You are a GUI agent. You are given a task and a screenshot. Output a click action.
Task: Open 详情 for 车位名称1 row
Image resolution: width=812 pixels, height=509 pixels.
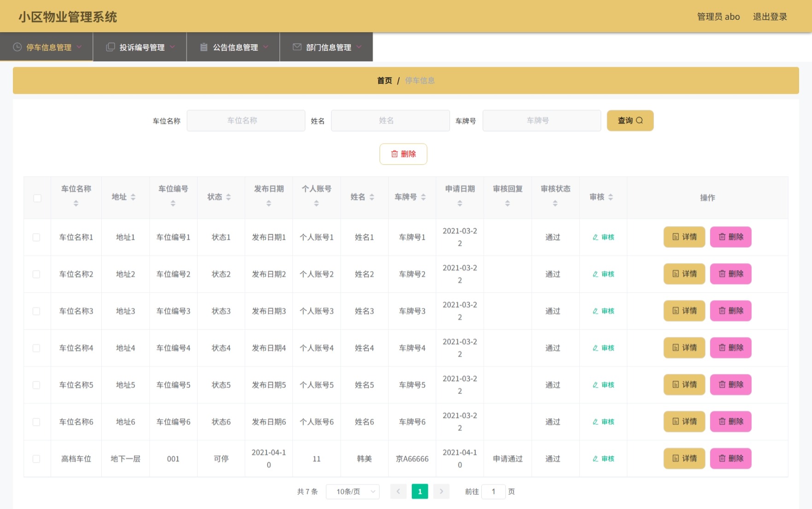click(x=684, y=237)
